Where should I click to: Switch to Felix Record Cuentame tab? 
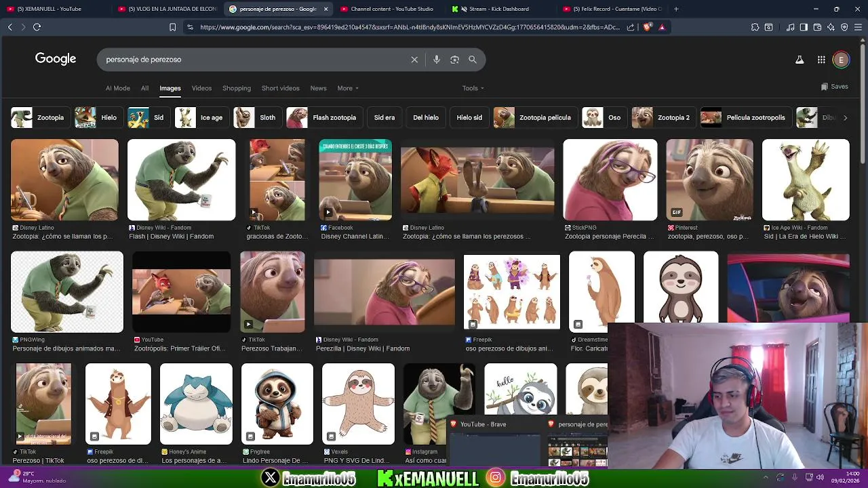point(612,9)
